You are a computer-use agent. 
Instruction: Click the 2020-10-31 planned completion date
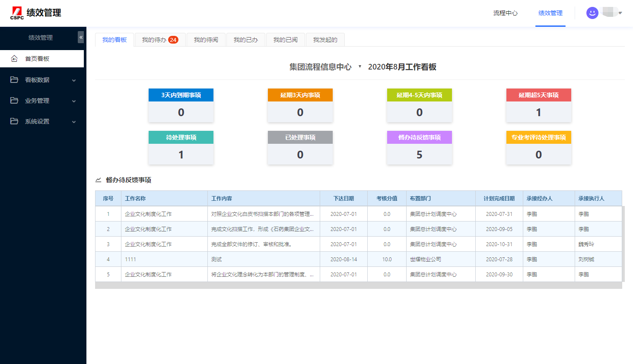coord(499,244)
